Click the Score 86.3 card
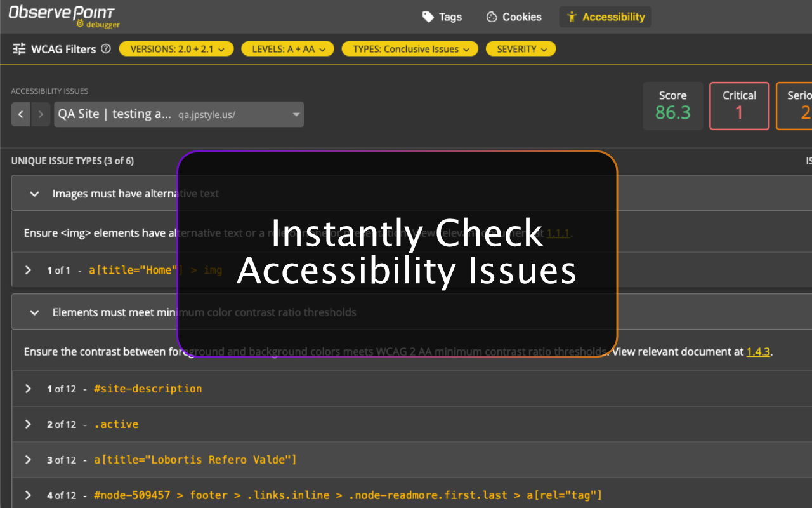Screen dimensions: 812x508 (x=673, y=106)
